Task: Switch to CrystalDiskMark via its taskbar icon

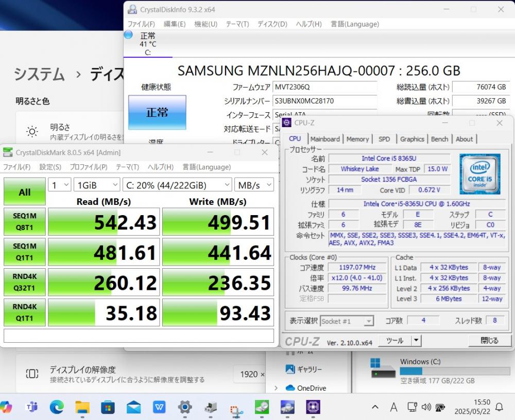Action: (x=262, y=408)
